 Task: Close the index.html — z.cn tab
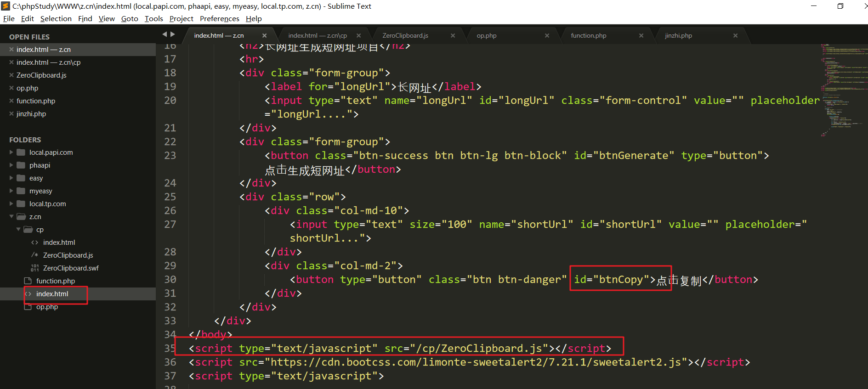[264, 35]
